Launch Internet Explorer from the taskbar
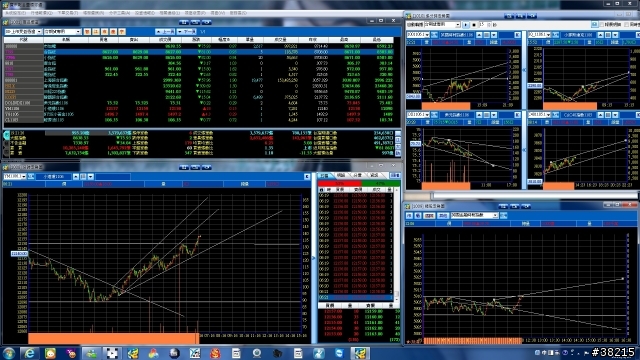The height and width of the screenshot is (360, 640). [x=29, y=353]
